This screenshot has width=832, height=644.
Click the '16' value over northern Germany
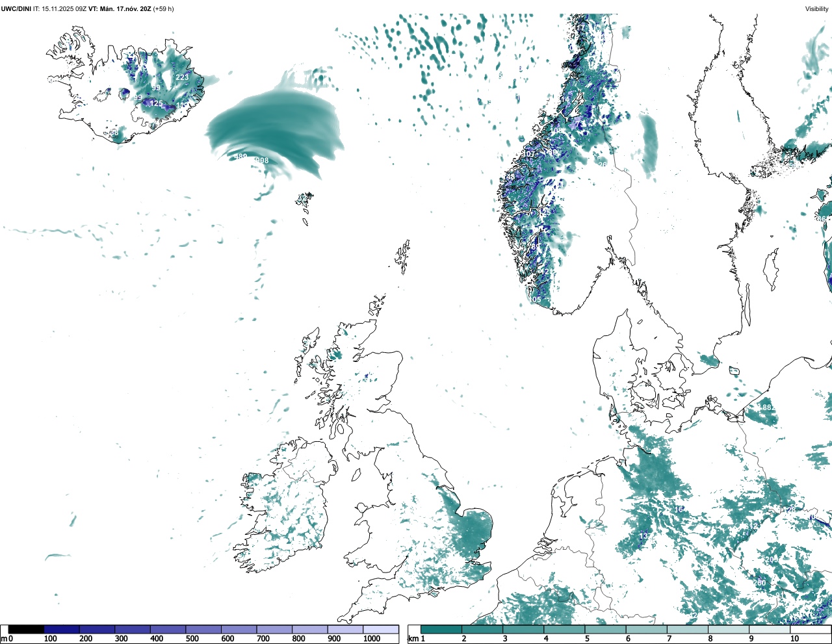coord(679,509)
